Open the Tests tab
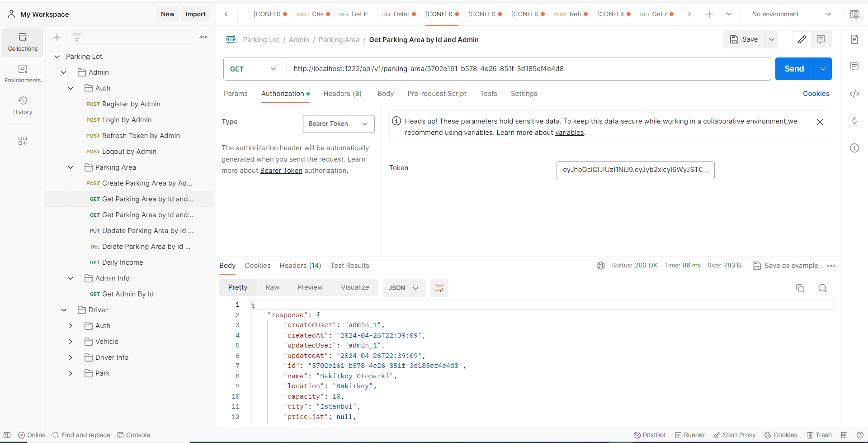Screen dimensions: 868x443 (x=489, y=94)
